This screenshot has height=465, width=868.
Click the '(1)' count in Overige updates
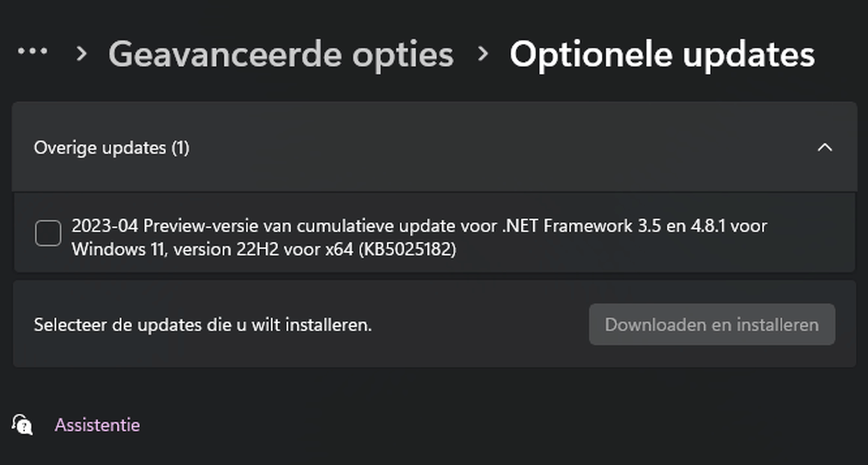tap(180, 148)
